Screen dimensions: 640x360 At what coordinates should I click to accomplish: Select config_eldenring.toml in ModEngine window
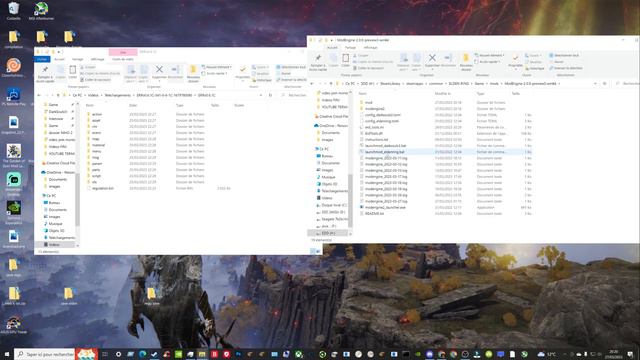coord(382,121)
